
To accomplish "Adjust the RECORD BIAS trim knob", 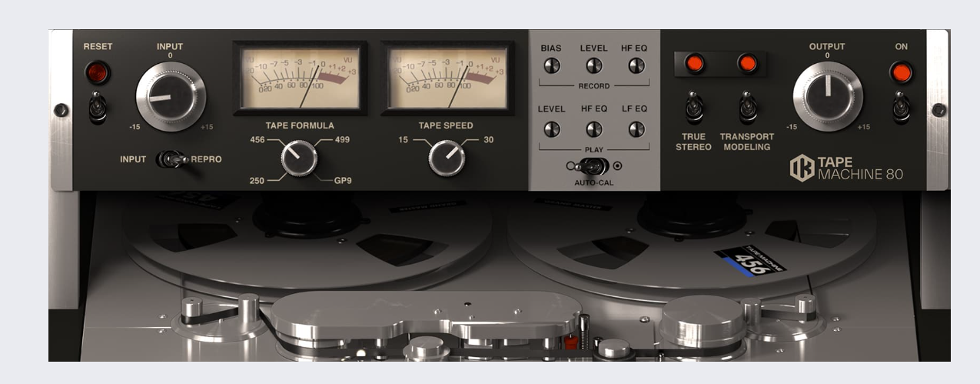I will [551, 65].
